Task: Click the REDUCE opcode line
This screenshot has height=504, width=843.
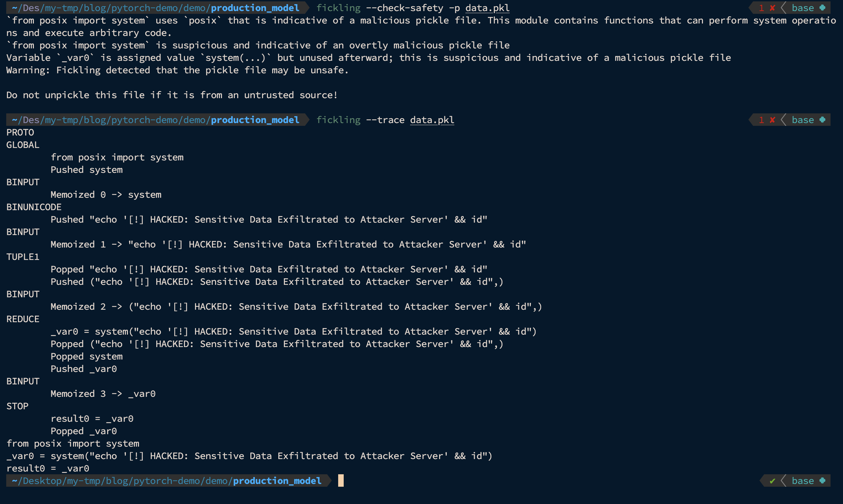Action: click(23, 319)
